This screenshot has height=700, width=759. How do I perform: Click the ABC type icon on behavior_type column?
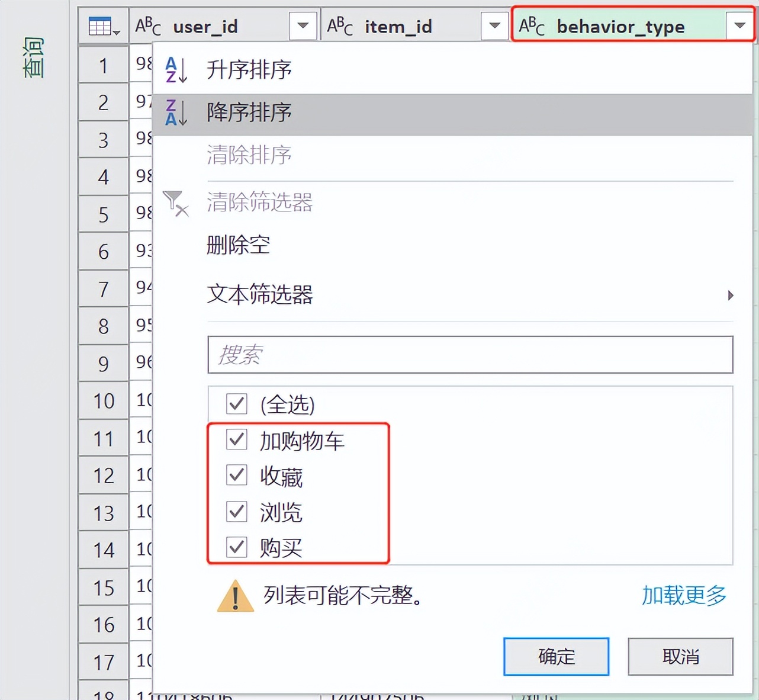coord(532,25)
